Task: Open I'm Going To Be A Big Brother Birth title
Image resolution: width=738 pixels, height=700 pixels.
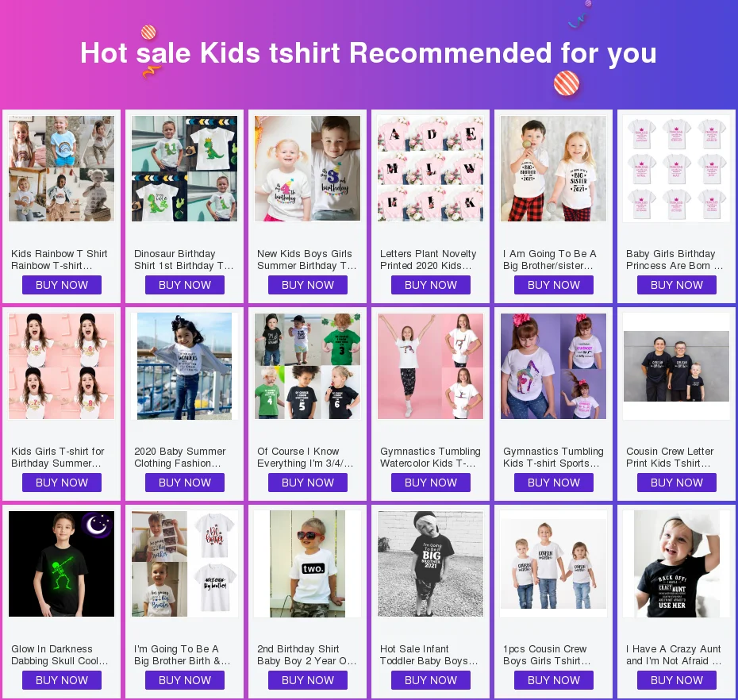Action: 183,655
